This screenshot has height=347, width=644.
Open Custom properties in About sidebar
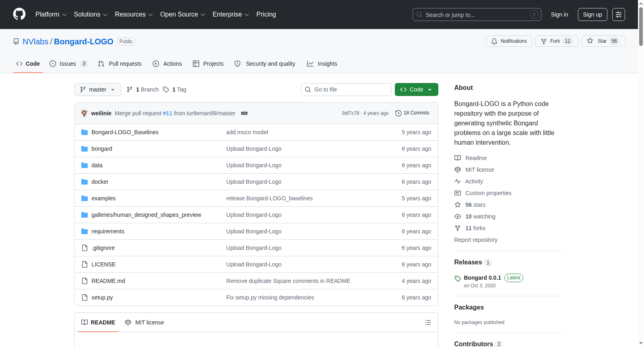tap(483, 193)
